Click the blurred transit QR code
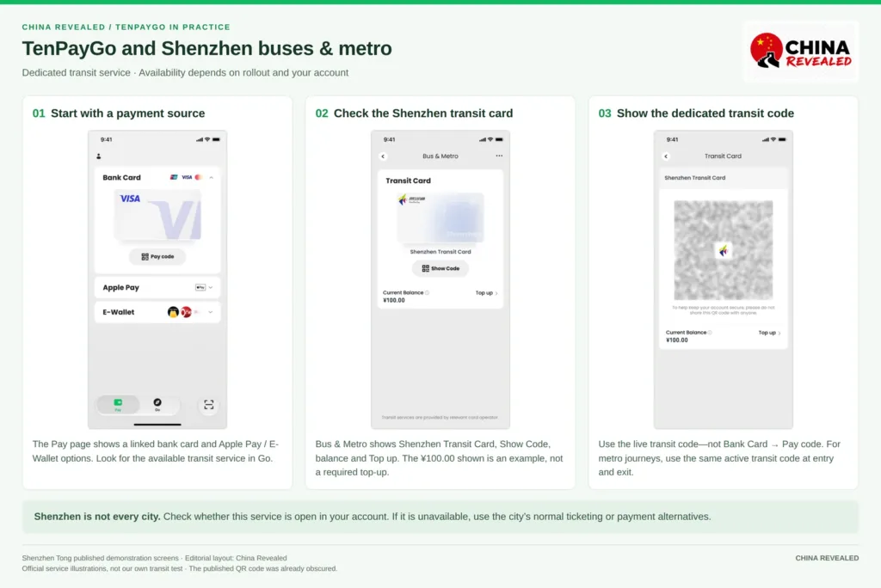Screen dimensions: 881x588 click(723, 250)
